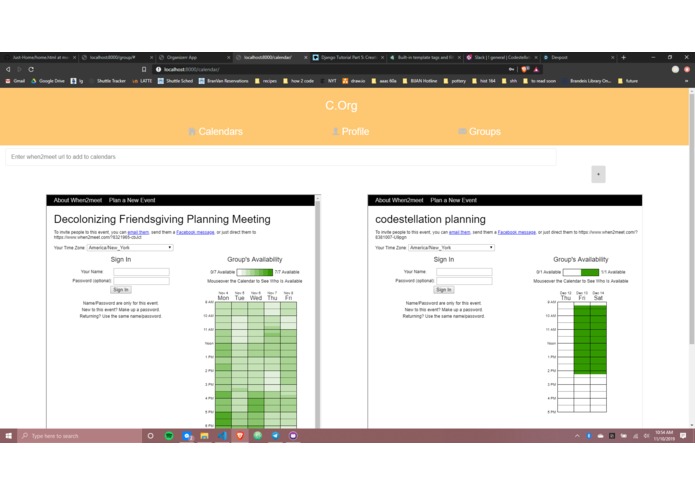The height and width of the screenshot is (494, 695).
Task: Click Password field in Friendsgiving calendar
Action: click(x=141, y=281)
